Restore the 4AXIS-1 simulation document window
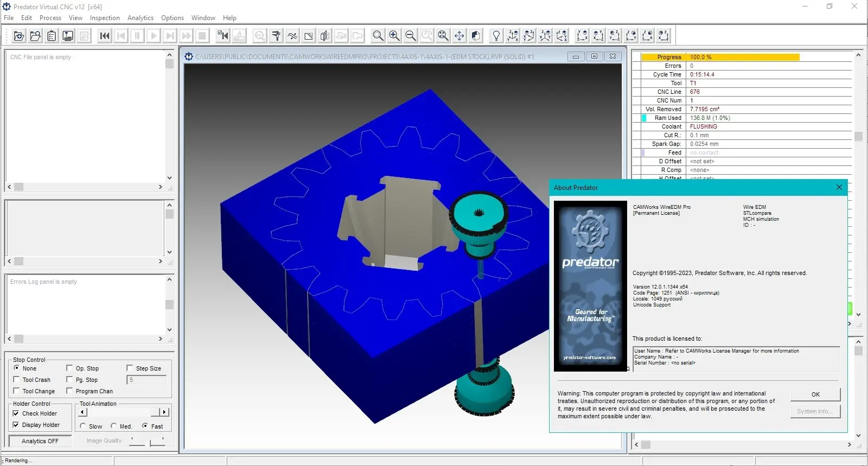 click(x=594, y=56)
